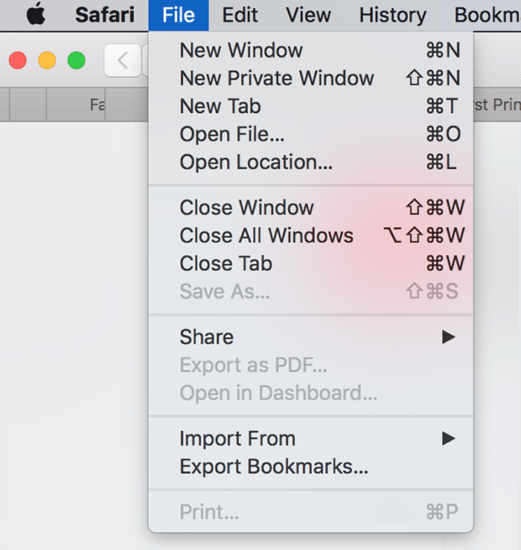
Task: Expand the Import From submenu
Action: 311,438
